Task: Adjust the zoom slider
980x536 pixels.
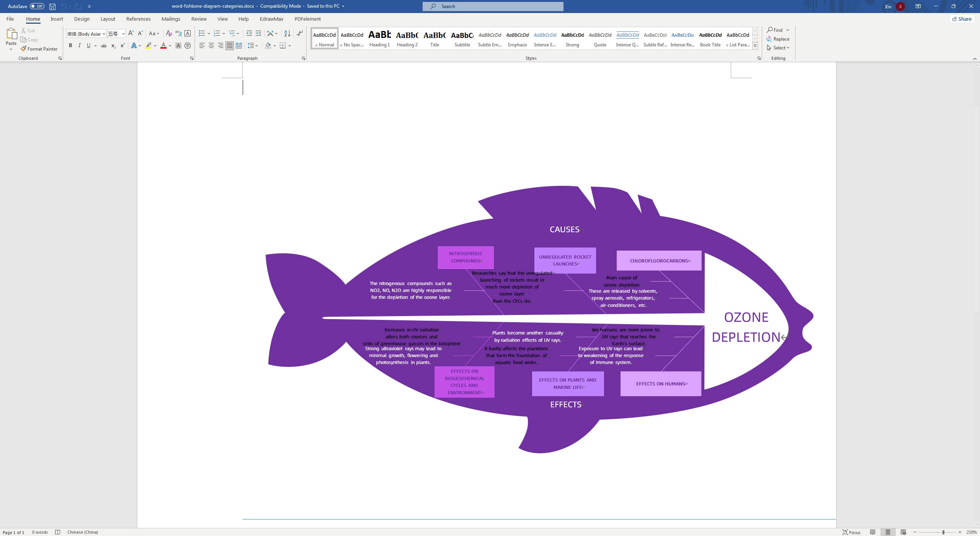Action: pos(943,532)
